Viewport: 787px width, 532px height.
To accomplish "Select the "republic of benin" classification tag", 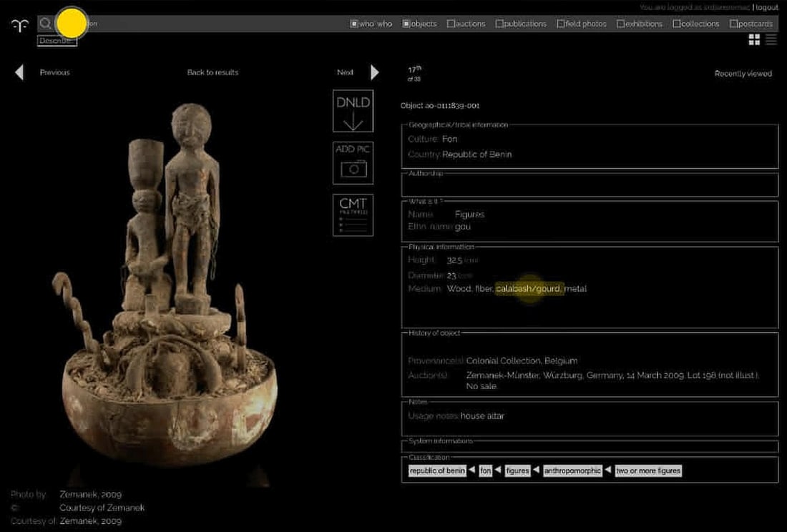I will 437,471.
